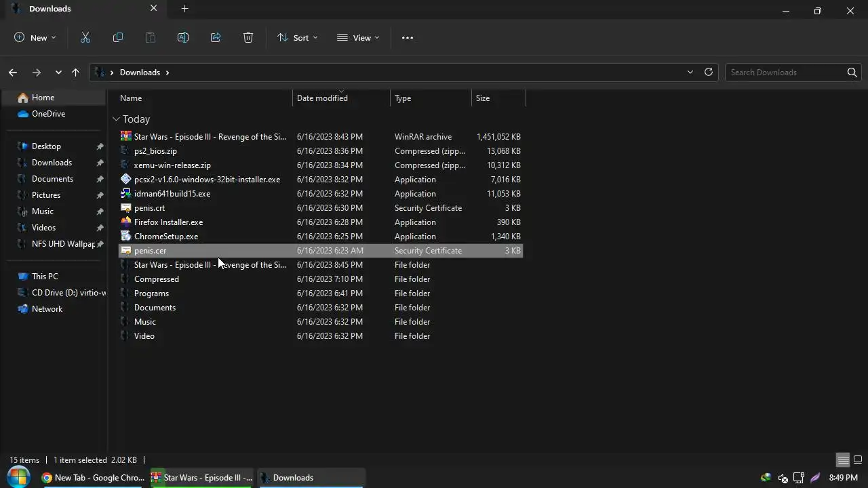Click the Downloads tab title
The height and width of the screenshot is (488, 868).
pos(50,9)
